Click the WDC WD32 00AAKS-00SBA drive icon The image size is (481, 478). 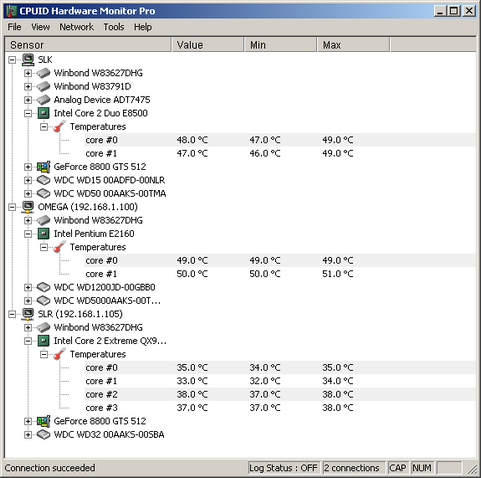(x=43, y=435)
